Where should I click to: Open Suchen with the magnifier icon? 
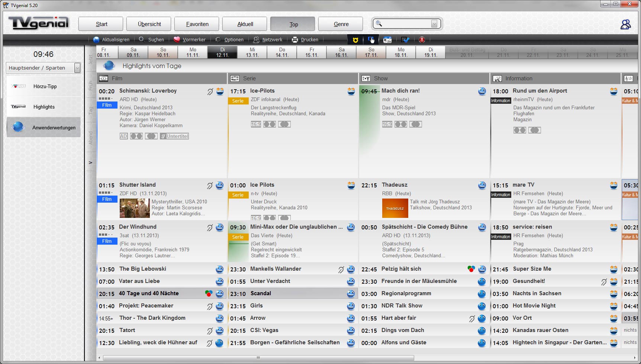[x=142, y=39]
